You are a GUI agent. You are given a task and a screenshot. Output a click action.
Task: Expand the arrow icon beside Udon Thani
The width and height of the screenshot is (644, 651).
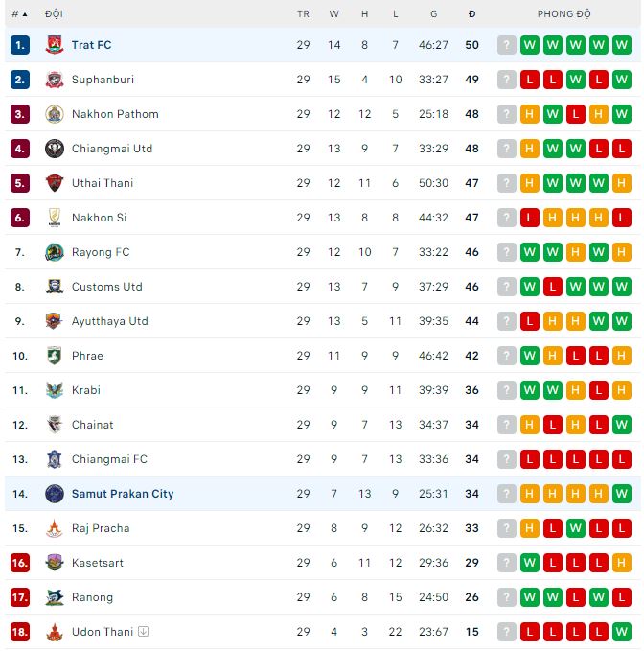(x=143, y=632)
